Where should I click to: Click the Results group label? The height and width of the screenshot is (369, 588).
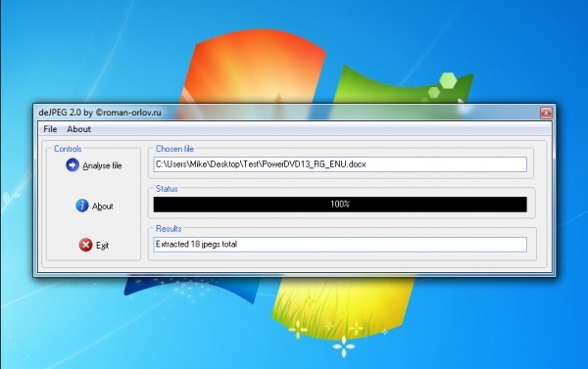[169, 228]
